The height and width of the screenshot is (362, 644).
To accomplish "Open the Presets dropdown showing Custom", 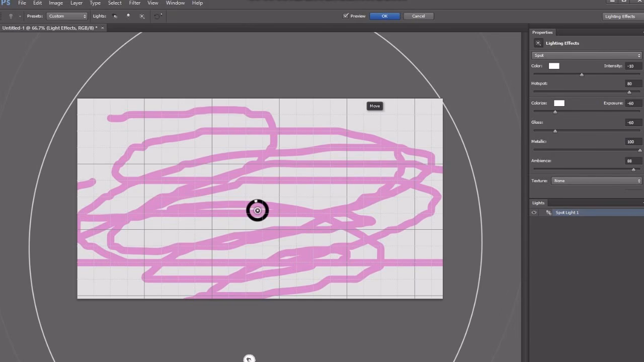I will pyautogui.click(x=67, y=16).
